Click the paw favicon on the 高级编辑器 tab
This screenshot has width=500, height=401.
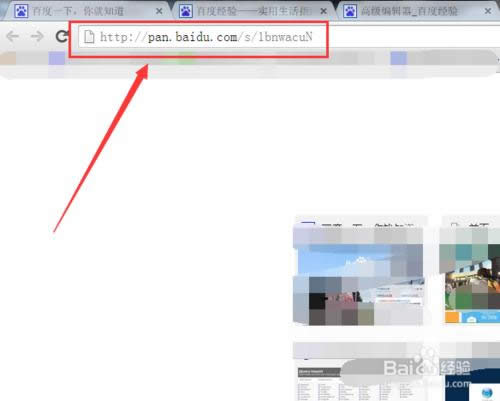(350, 11)
